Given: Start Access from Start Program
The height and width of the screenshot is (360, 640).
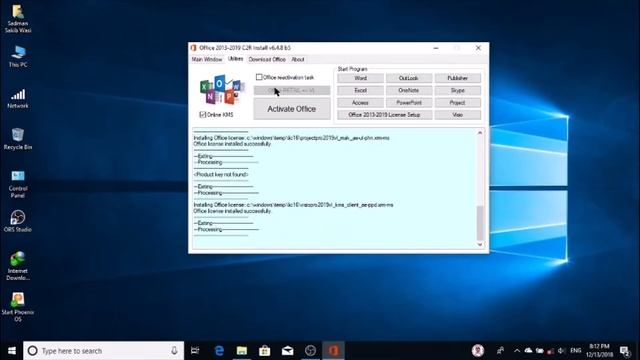Looking at the screenshot, I should [x=360, y=103].
